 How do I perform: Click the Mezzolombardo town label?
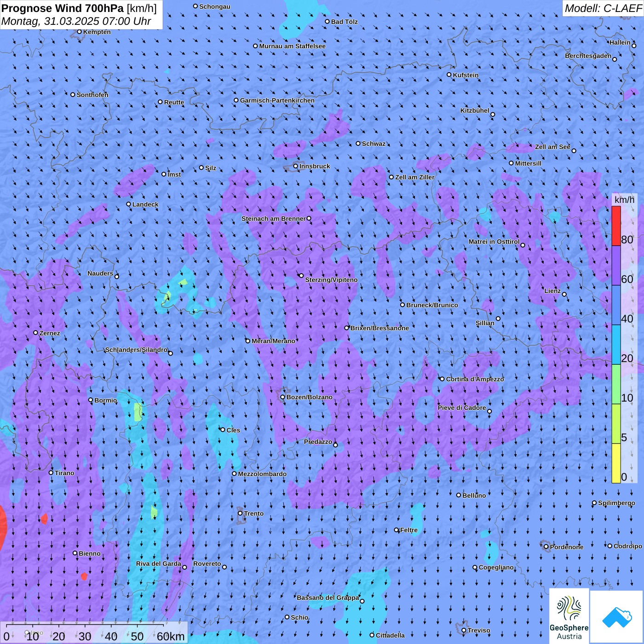point(262,474)
